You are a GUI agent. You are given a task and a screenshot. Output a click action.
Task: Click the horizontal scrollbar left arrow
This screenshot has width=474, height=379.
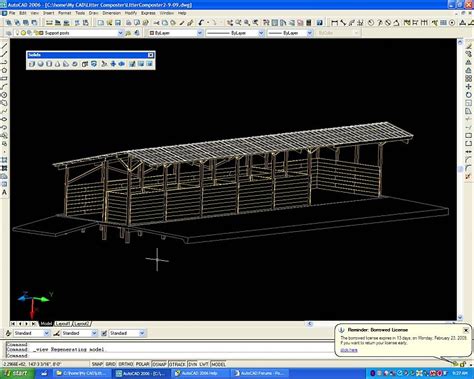click(x=310, y=324)
